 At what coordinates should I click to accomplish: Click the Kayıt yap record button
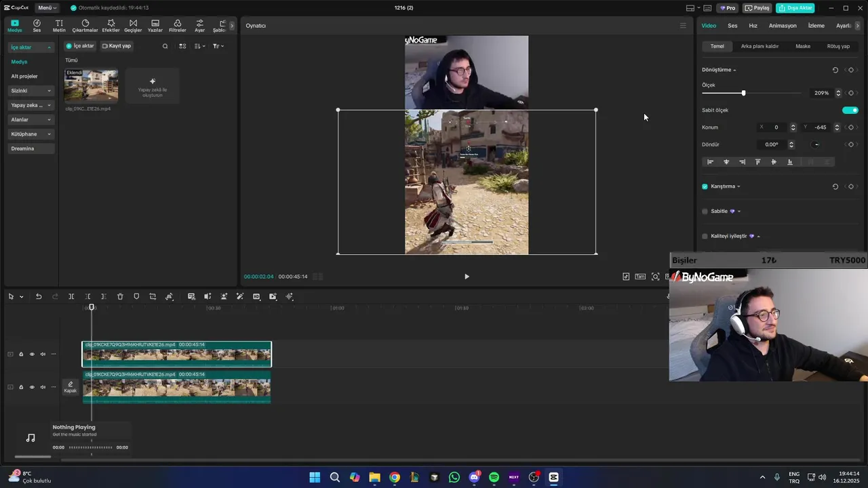coord(117,46)
